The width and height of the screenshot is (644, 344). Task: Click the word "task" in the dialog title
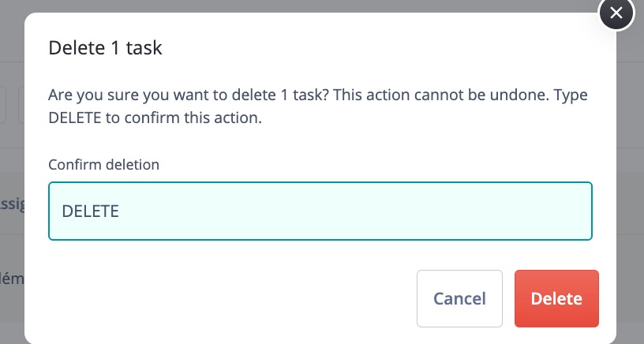(144, 47)
